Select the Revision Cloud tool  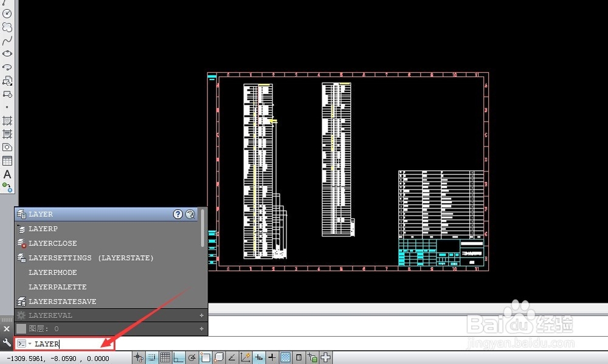[x=7, y=27]
